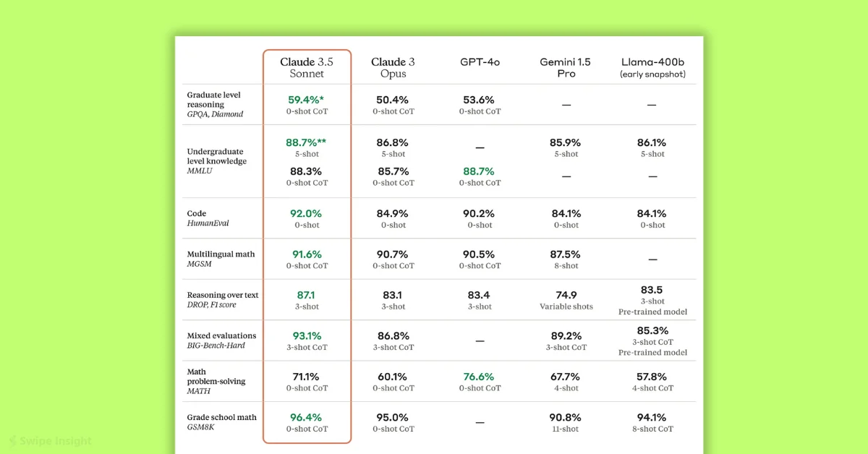Select the Math problem-solving row label

point(216,381)
